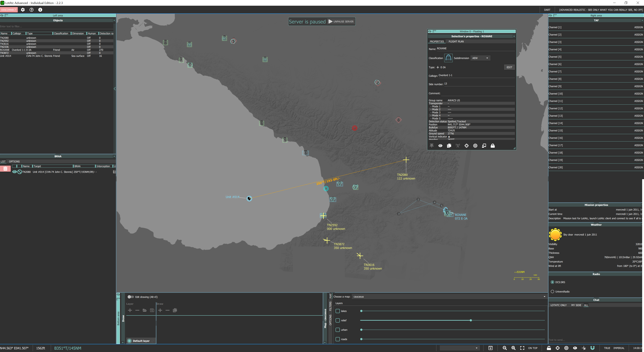Toggle visibility eye of TN2080 BRAA

pyautogui.click(x=14, y=172)
